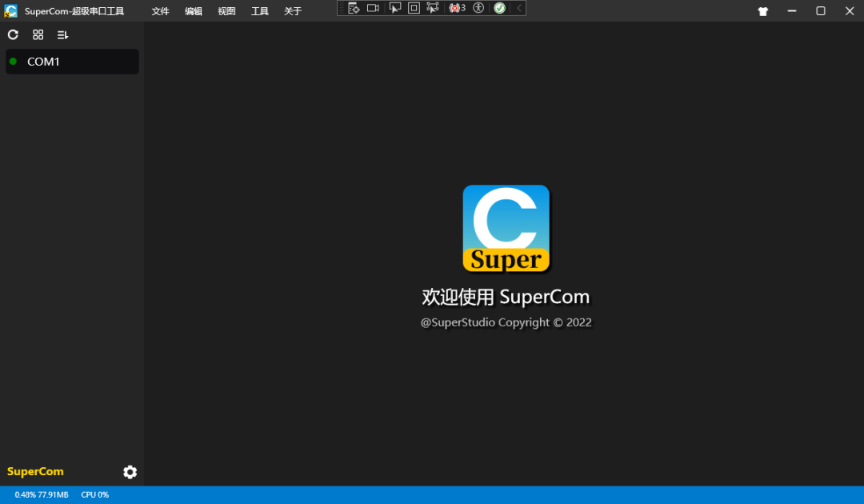
Task: Open the 工具 menu
Action: point(259,11)
